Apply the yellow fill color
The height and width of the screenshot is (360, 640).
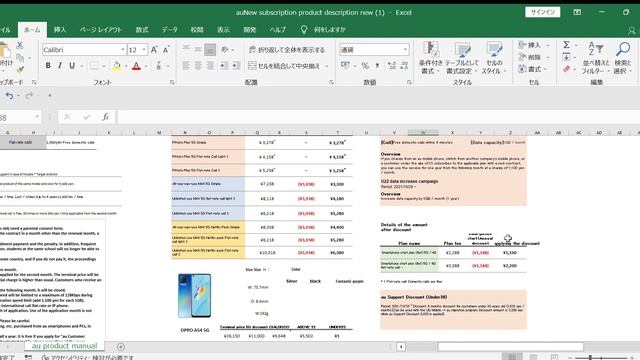coord(116,65)
